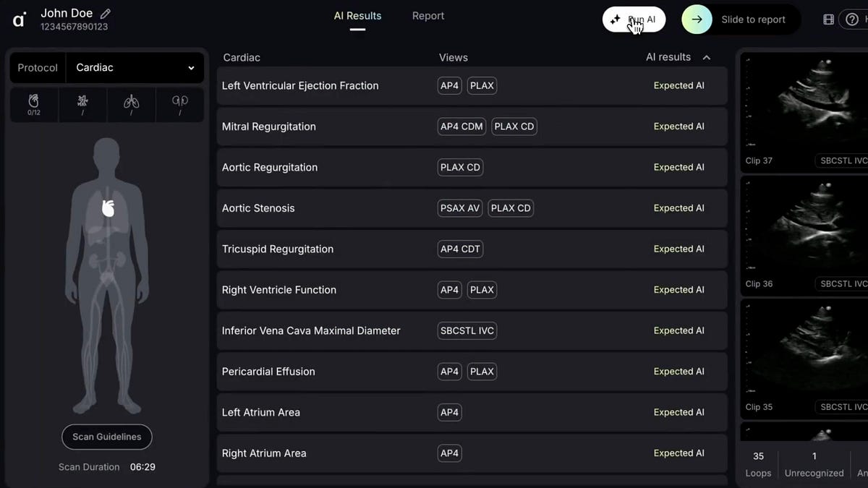Select the lungs organ icon

(x=131, y=105)
